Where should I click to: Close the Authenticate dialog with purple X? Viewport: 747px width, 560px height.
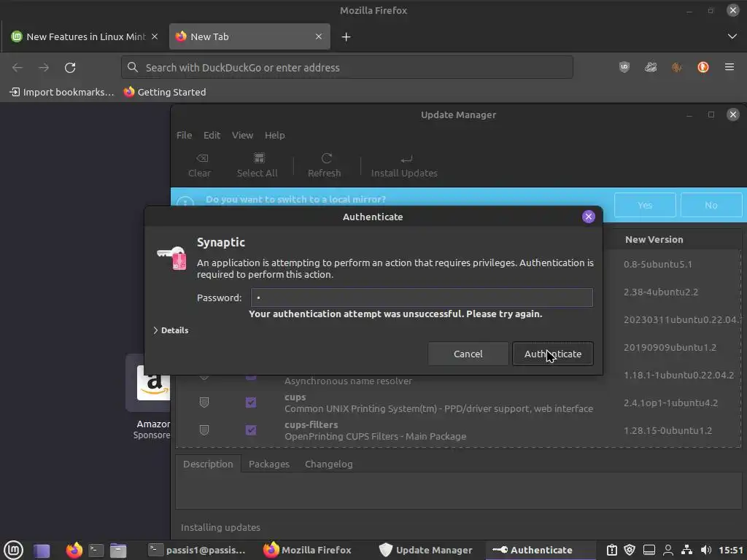point(589,217)
